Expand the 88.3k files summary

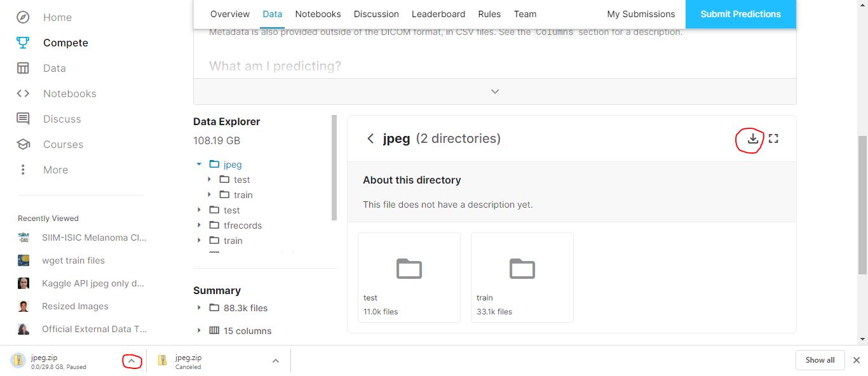[x=199, y=308]
